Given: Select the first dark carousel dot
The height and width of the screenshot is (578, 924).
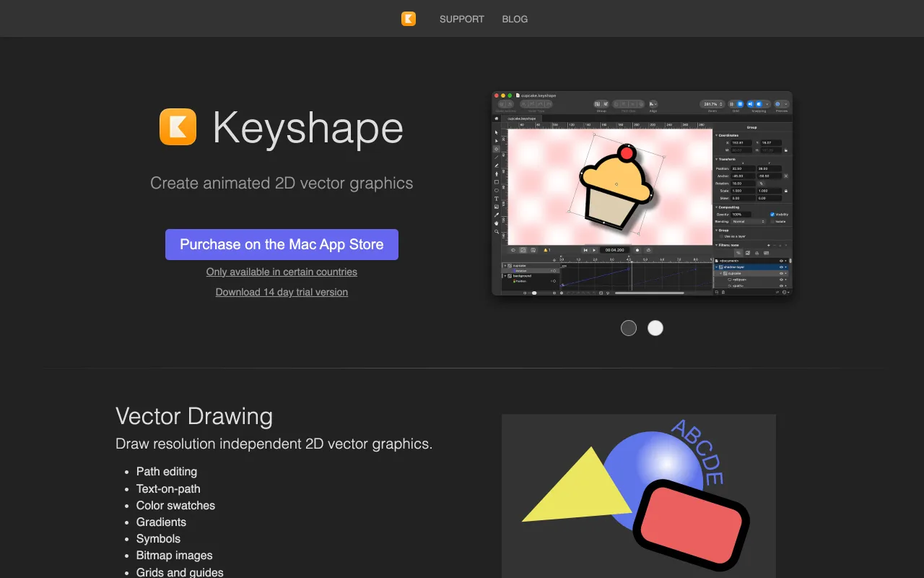Looking at the screenshot, I should tap(629, 328).
